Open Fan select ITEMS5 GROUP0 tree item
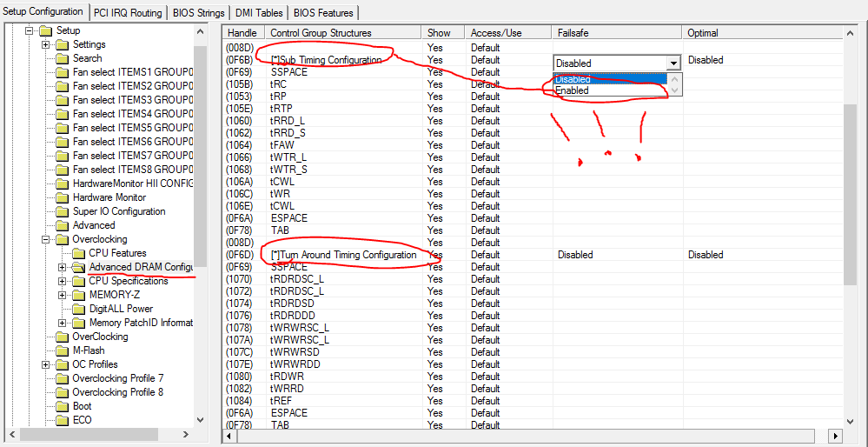868x447 pixels. (x=132, y=128)
